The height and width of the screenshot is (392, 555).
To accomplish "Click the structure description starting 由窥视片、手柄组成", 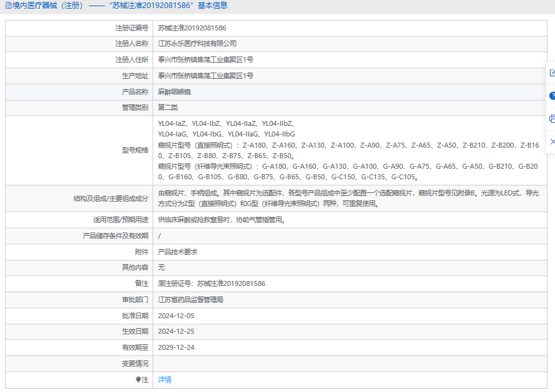I will (x=349, y=198).
